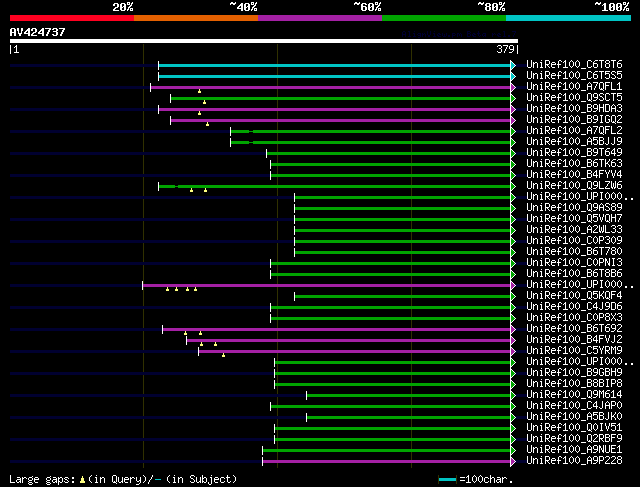Image resolution: width=640 pixels, height=487 pixels.
Task: Open hit UniRef100_B9IGQ2
Action: click(574, 120)
